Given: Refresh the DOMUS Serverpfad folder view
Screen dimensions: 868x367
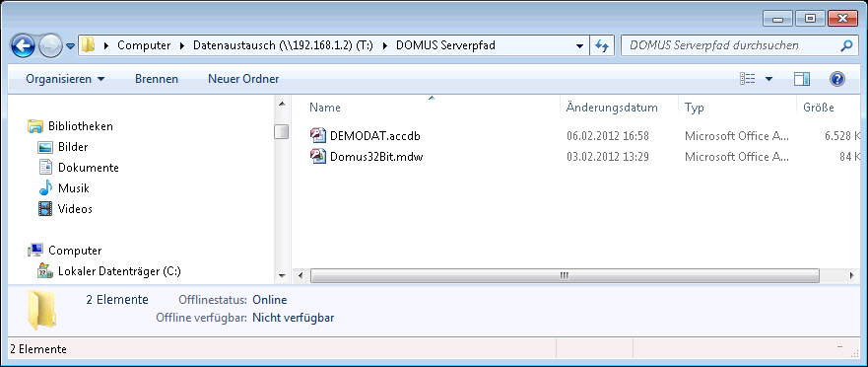Looking at the screenshot, I should click(x=602, y=46).
